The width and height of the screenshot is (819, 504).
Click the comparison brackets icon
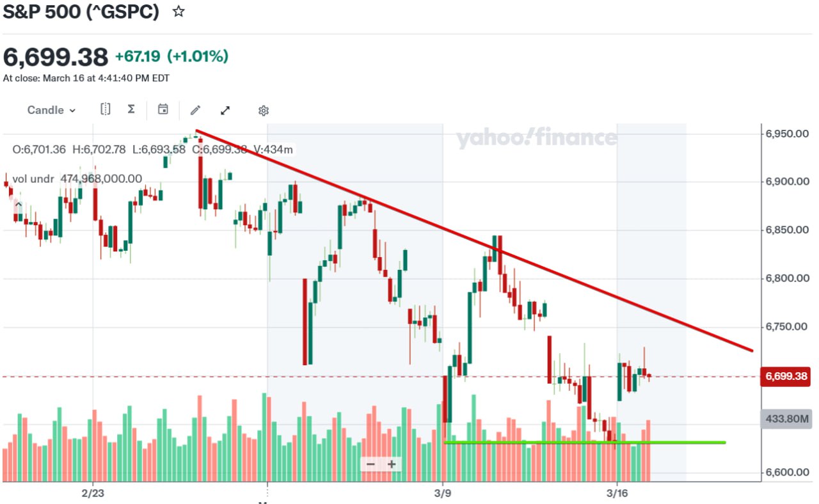106,109
